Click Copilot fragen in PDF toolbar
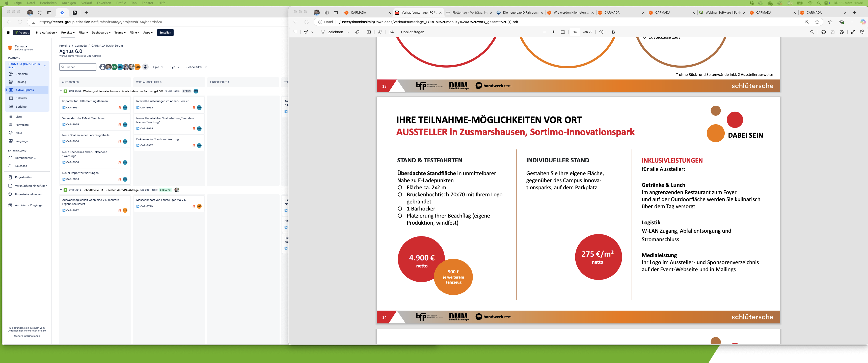The image size is (868, 363). [413, 32]
